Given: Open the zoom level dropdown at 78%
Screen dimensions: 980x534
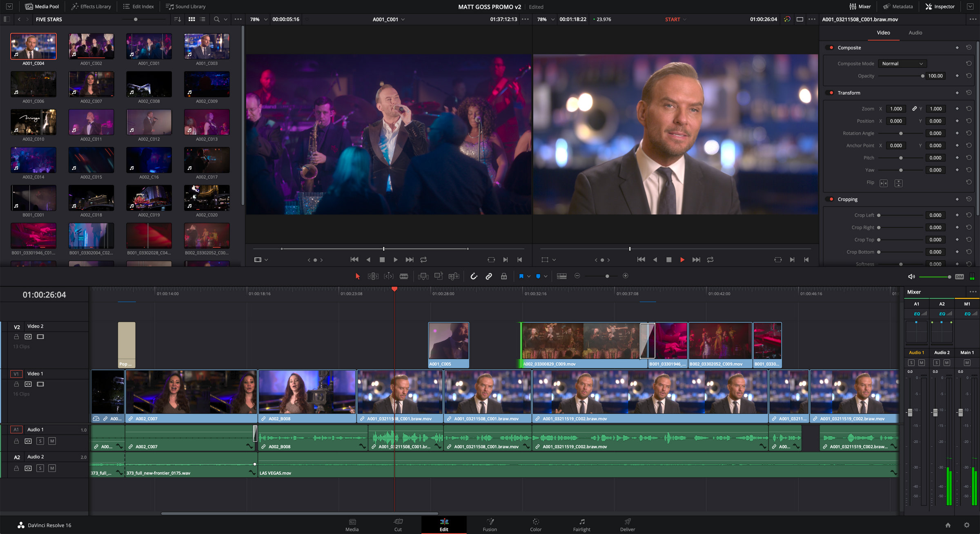Looking at the screenshot, I should tap(257, 19).
